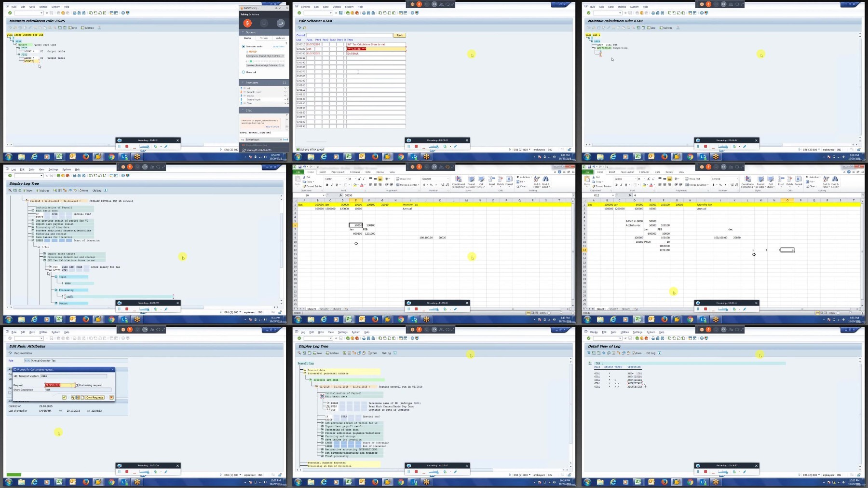Expand Output node in 01/2015 log tree
Viewport: 868px width, 488px height.
point(56,303)
